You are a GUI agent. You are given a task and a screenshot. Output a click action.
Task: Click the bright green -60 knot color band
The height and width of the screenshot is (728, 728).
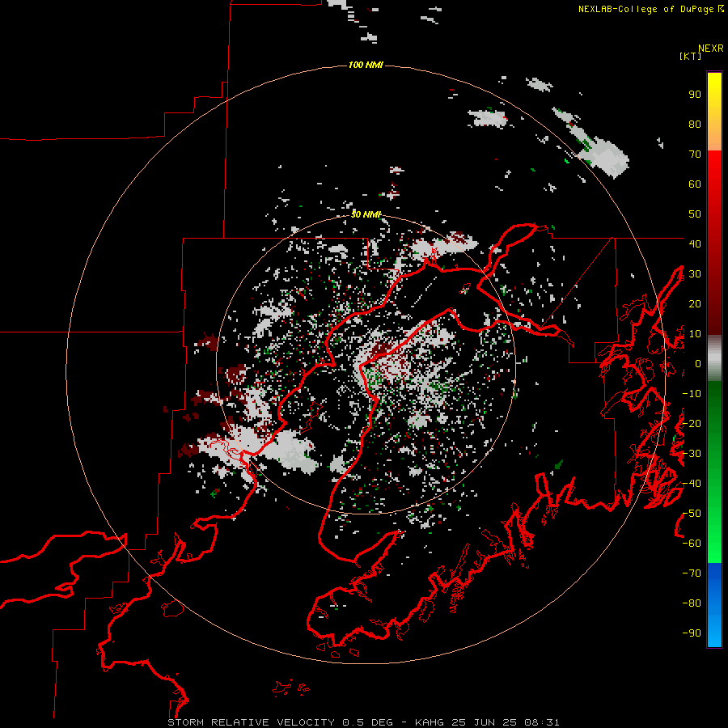click(714, 544)
